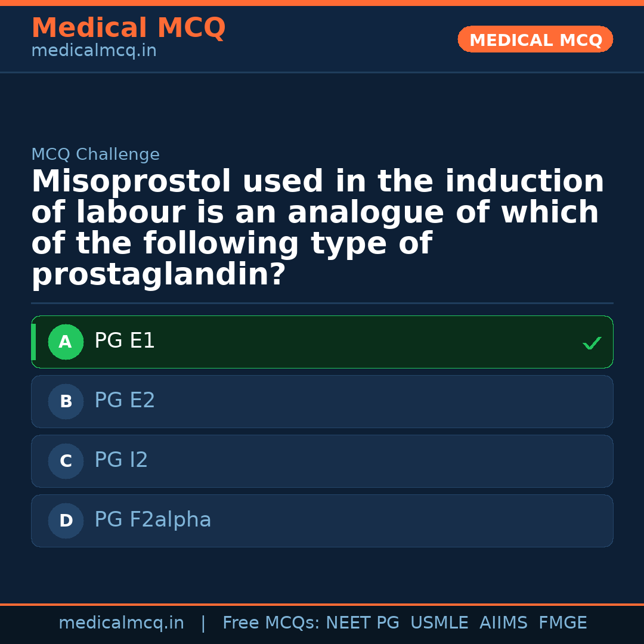Click the circular A letter badge
The width and height of the screenshot is (644, 644).
(66, 342)
